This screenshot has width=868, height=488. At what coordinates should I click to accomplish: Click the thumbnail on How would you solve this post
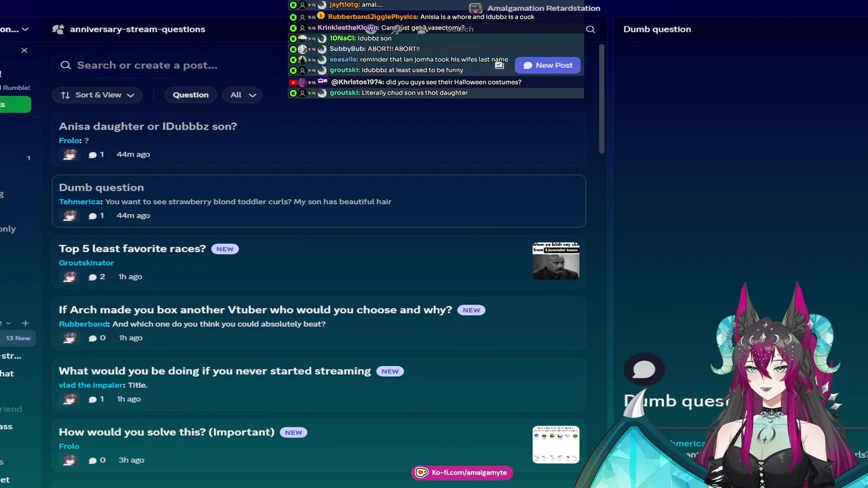(556, 445)
